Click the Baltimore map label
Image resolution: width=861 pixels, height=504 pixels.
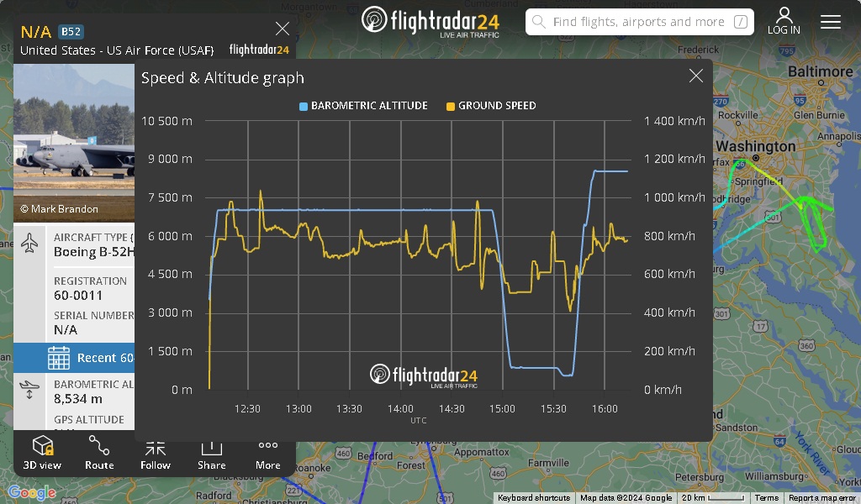pyautogui.click(x=821, y=71)
